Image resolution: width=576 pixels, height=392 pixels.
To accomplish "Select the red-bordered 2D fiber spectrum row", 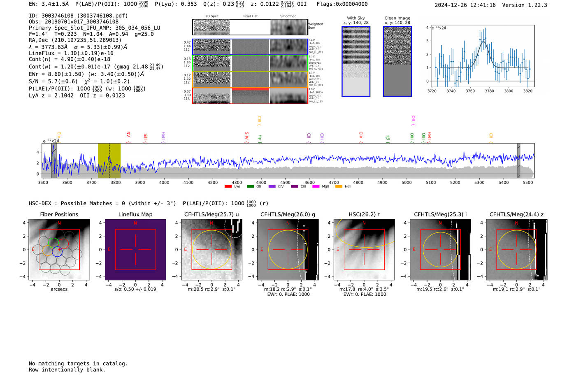I will (x=250, y=96).
